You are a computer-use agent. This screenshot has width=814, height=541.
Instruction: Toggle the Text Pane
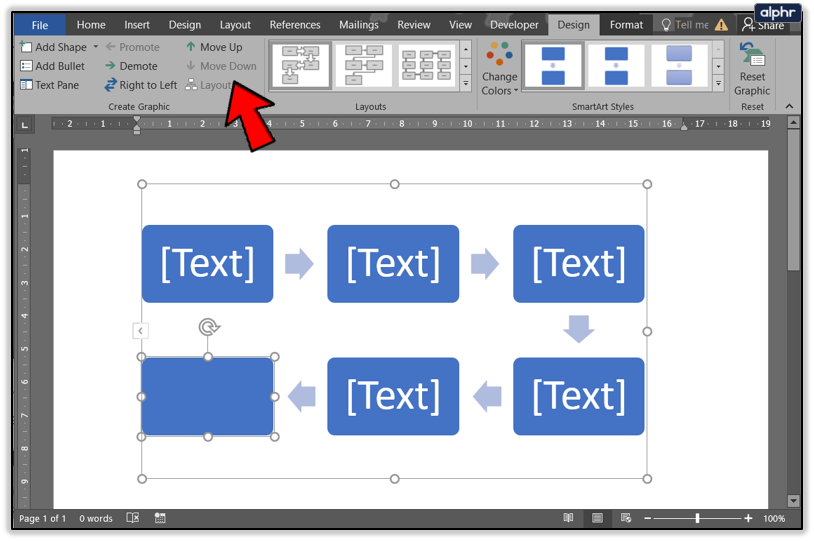click(x=49, y=85)
